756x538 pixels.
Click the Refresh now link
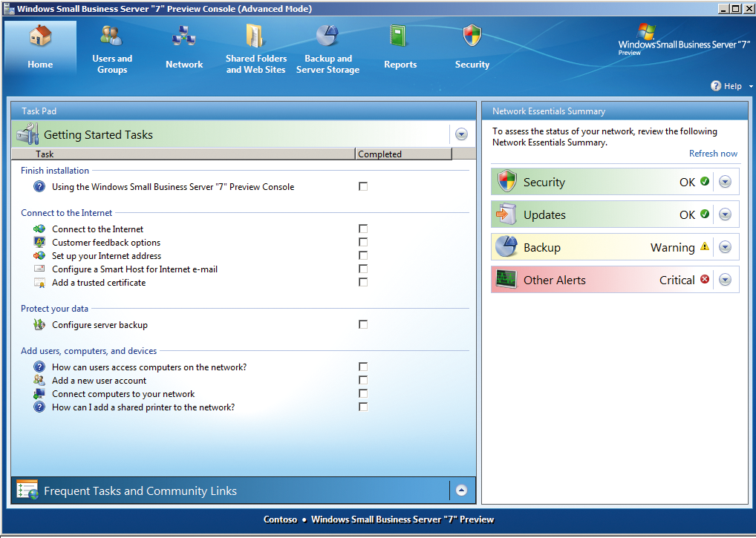click(x=713, y=154)
